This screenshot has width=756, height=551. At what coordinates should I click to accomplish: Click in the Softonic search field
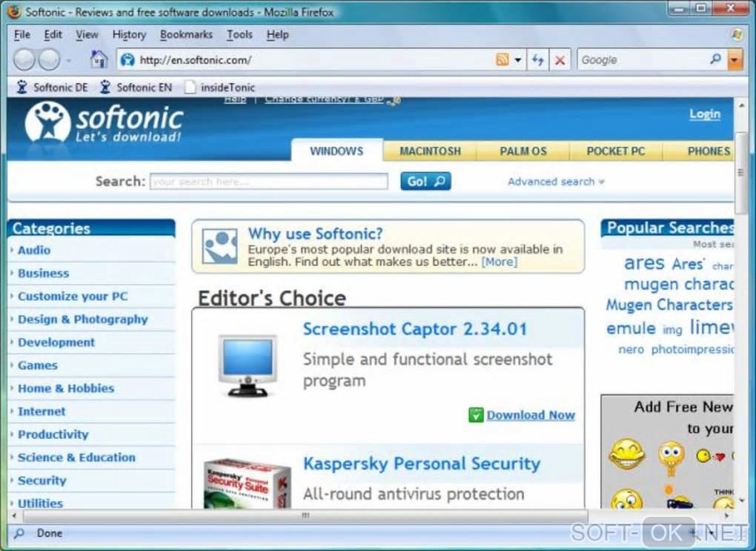[269, 182]
